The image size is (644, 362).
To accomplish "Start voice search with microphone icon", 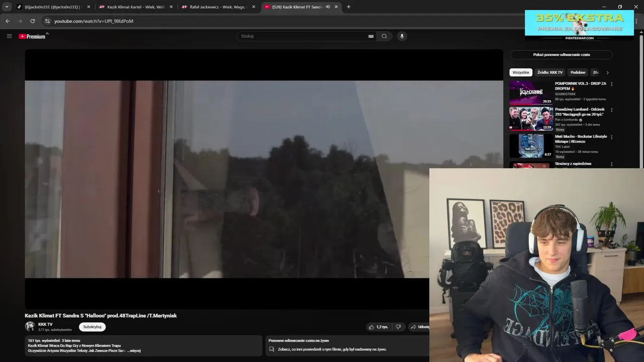I will pyautogui.click(x=401, y=36).
